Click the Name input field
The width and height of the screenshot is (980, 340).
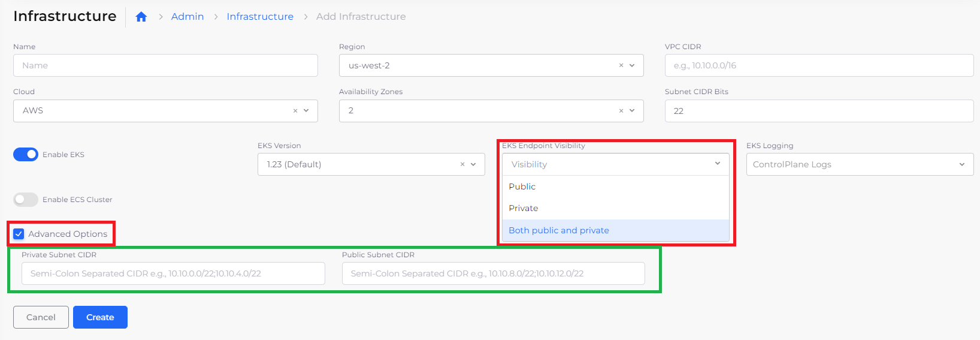pyautogui.click(x=165, y=65)
